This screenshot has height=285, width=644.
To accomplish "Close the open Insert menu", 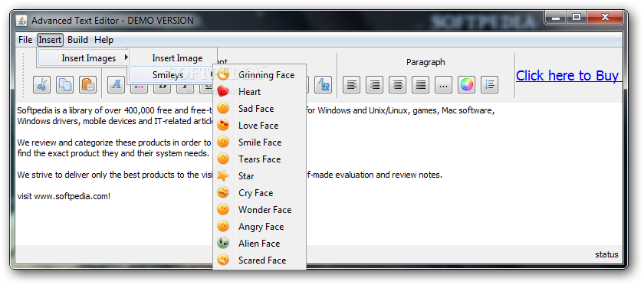I will tap(50, 40).
